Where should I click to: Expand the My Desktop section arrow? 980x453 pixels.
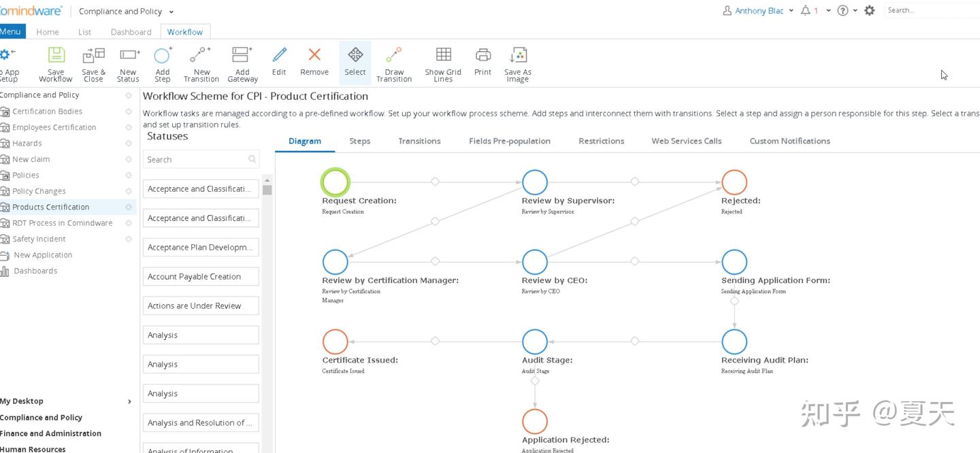(x=129, y=401)
